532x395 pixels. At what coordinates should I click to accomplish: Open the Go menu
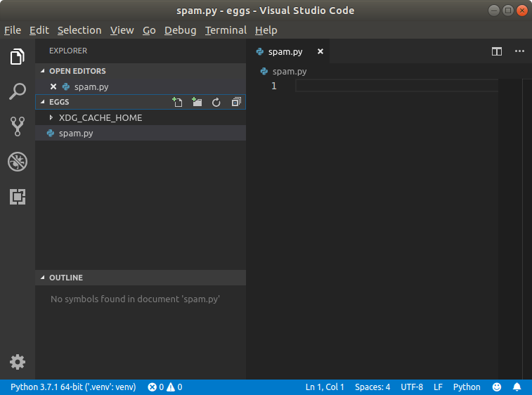pos(149,30)
